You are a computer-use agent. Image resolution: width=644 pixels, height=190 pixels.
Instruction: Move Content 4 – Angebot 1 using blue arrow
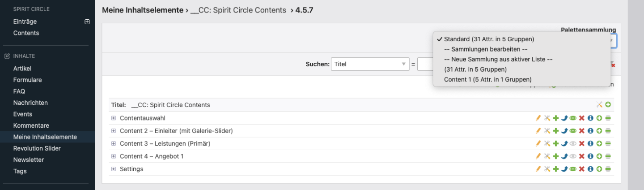(564, 156)
